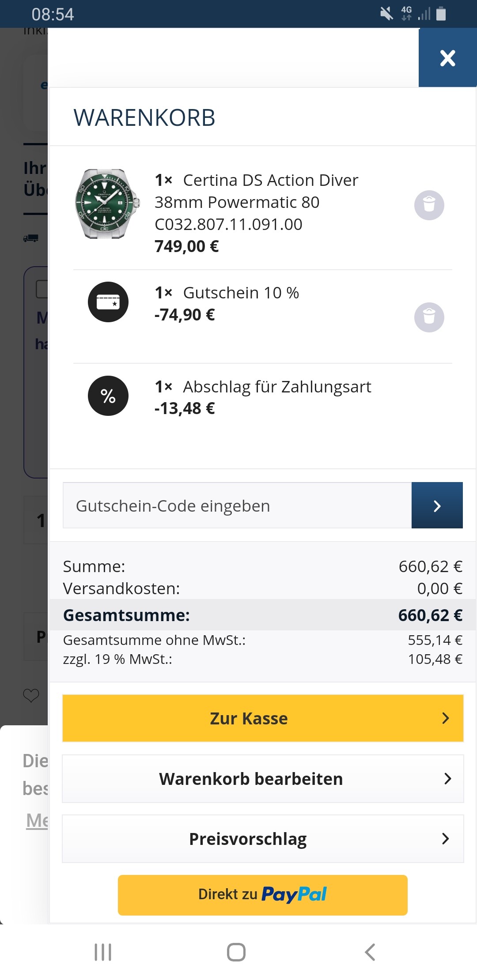Focus the Gutschein-Code eingeben field
This screenshot has height=980, width=477.
click(x=237, y=505)
